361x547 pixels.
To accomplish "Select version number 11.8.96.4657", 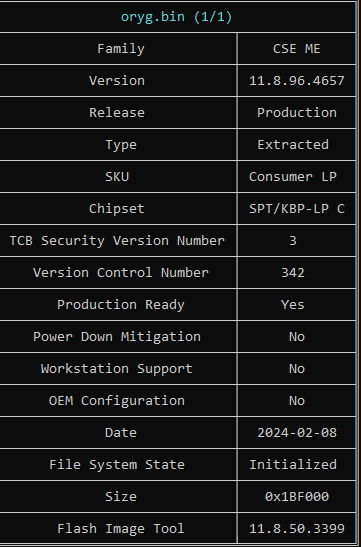I will pos(297,81).
